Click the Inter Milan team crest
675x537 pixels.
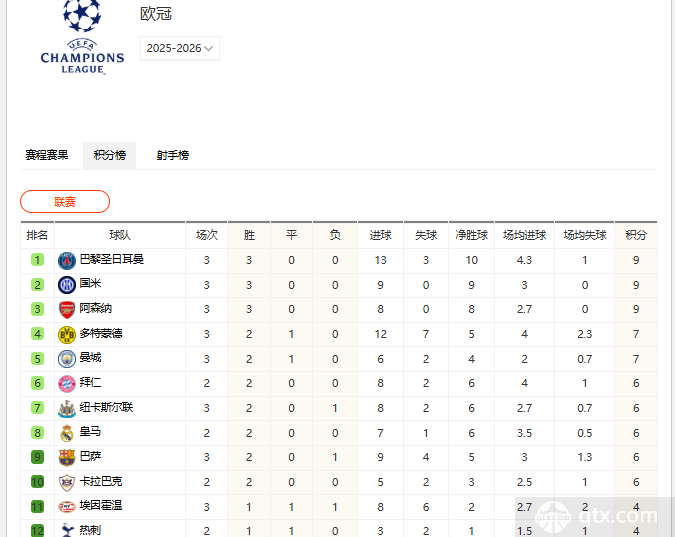67,285
